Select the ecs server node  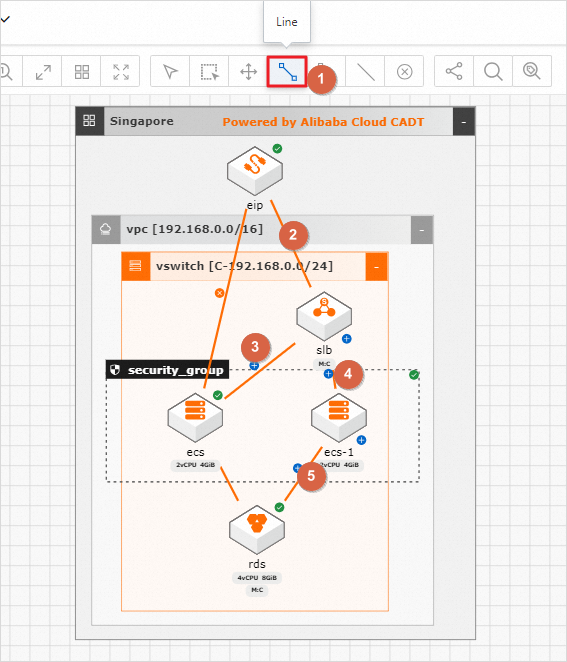[x=195, y=417]
